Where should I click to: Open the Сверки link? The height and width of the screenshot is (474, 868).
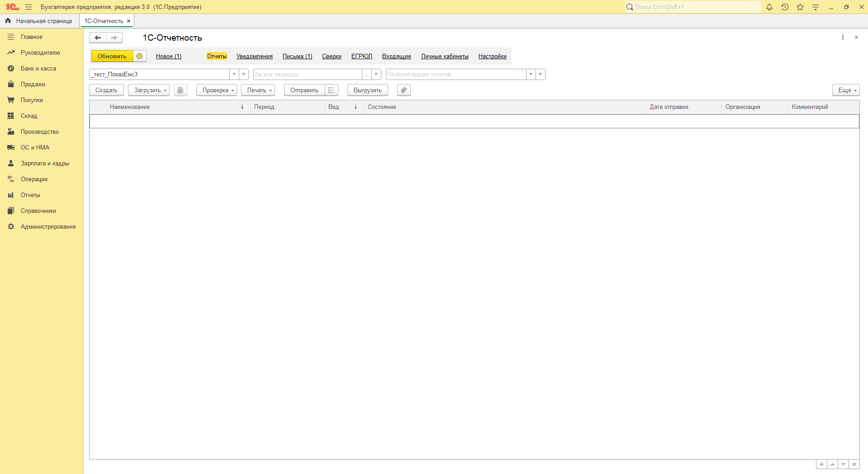tap(332, 56)
